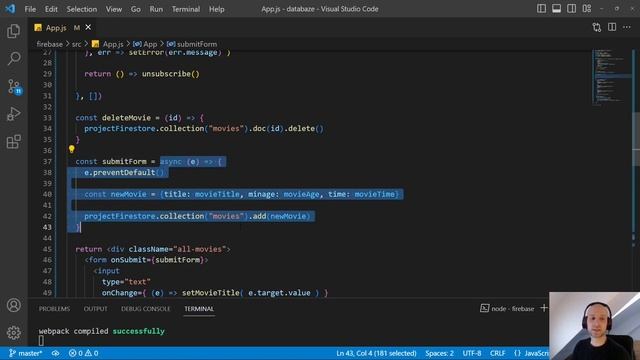The height and width of the screenshot is (360, 640).
Task: Click the submitForm symbol breadcrumb
Action: [x=192, y=44]
